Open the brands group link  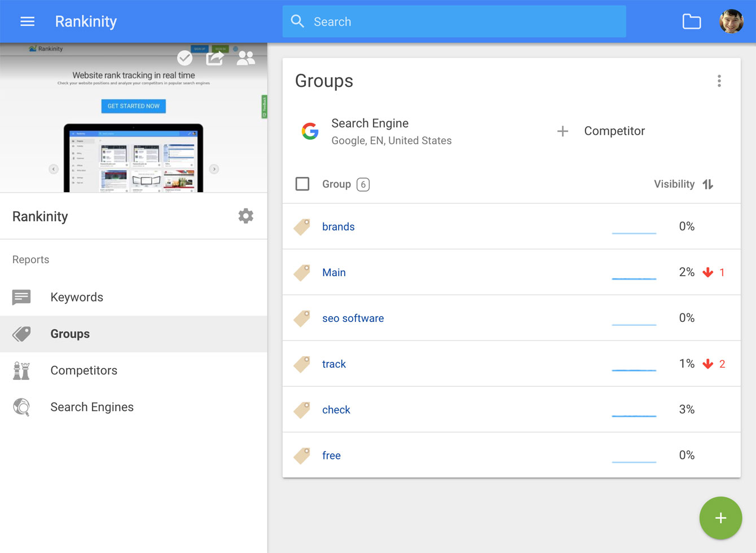339,227
